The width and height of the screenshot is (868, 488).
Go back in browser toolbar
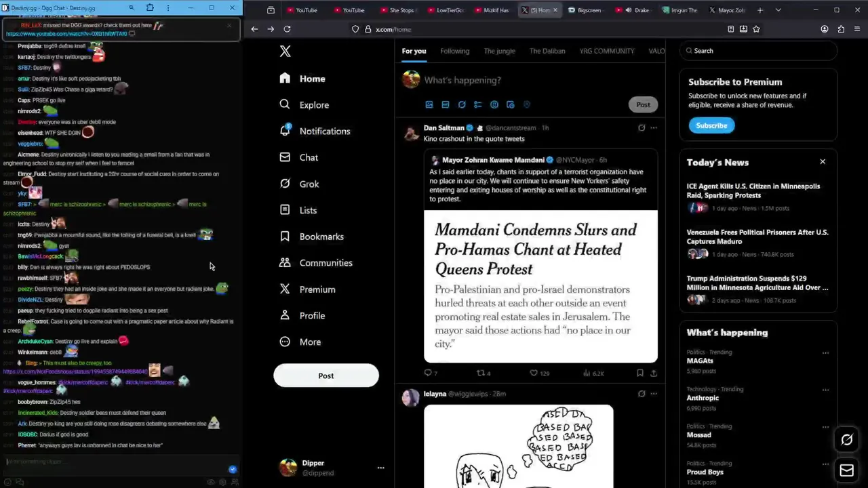point(254,29)
